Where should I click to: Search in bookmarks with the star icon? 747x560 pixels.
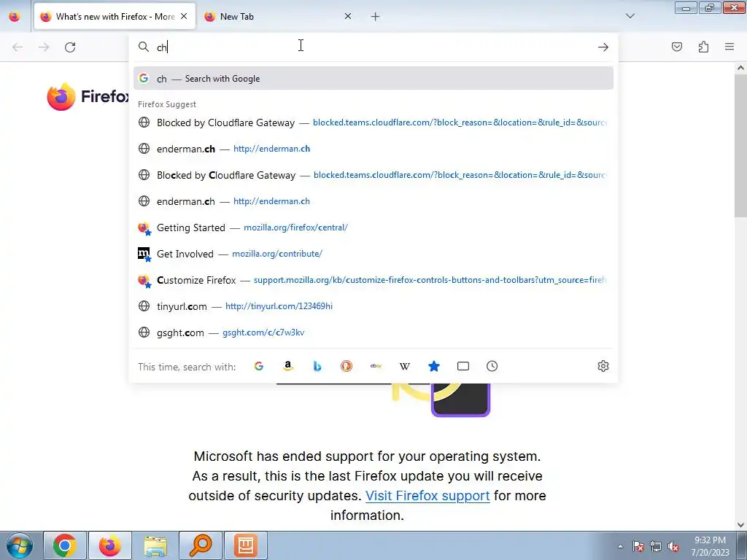click(x=434, y=366)
